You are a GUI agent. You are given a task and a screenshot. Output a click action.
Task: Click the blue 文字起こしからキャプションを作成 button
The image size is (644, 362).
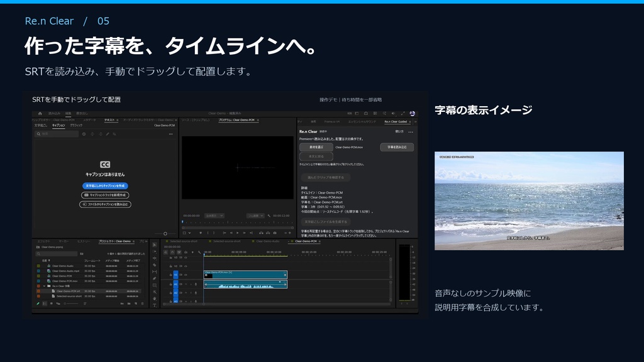[105, 186]
